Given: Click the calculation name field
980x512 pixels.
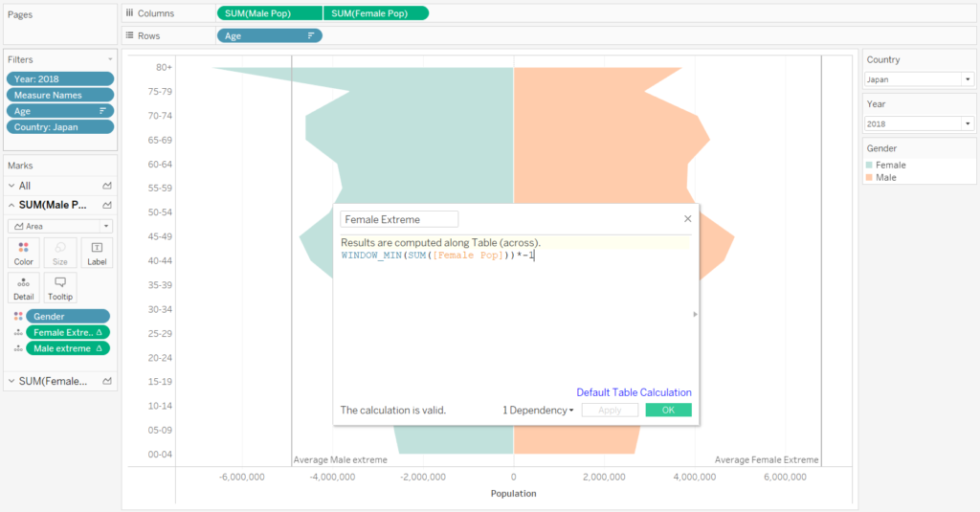Looking at the screenshot, I should pos(399,219).
